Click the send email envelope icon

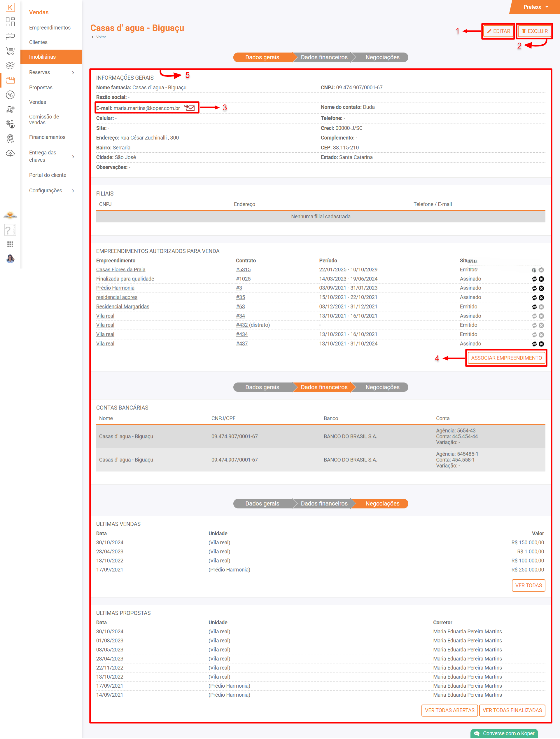pos(189,108)
